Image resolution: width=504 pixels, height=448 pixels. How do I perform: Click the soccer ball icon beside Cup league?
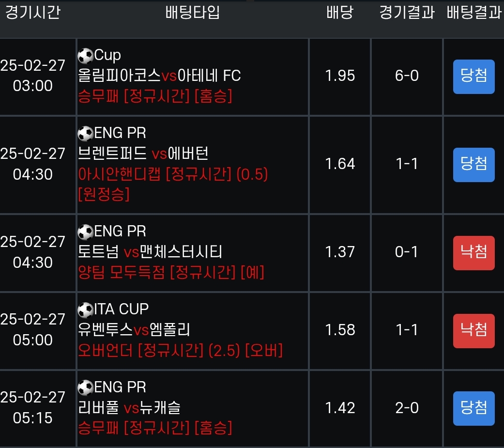coord(86,56)
